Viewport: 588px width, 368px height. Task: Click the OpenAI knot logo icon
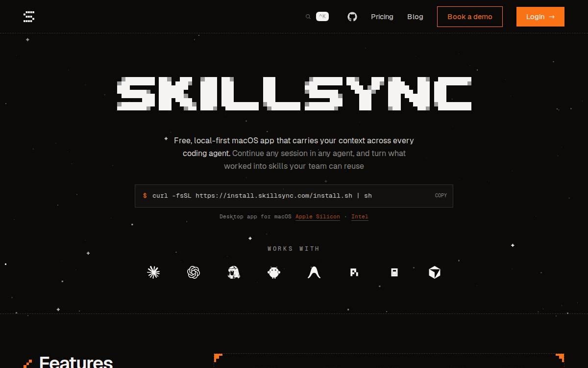click(x=194, y=272)
